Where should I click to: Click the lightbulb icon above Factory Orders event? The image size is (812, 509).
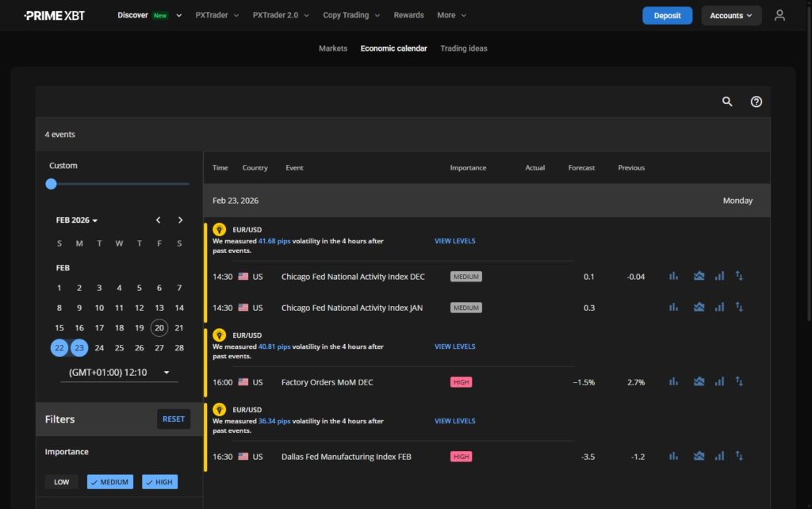pyautogui.click(x=220, y=335)
